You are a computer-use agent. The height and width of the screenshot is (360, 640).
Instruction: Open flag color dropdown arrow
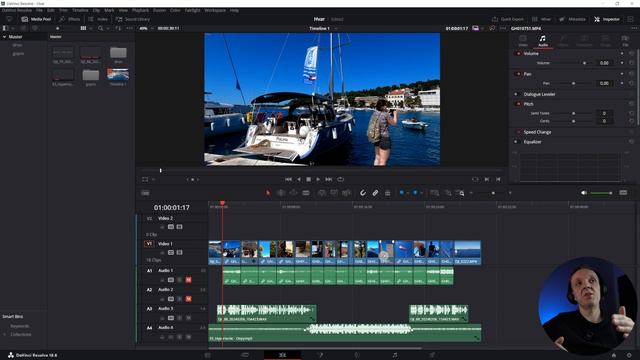coord(407,193)
